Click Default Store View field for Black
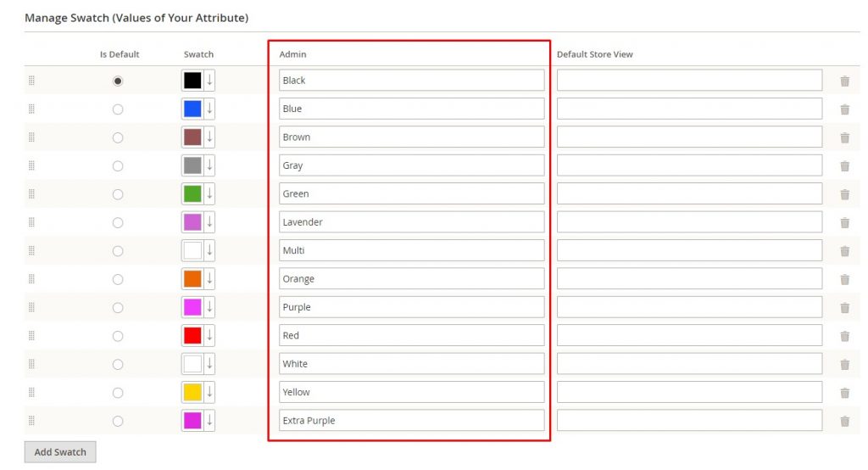 click(x=689, y=81)
